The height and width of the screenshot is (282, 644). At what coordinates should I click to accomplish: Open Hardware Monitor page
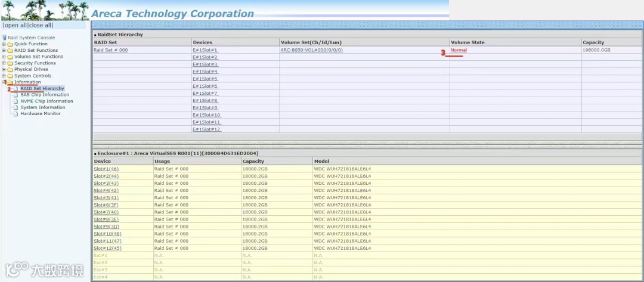(41, 114)
